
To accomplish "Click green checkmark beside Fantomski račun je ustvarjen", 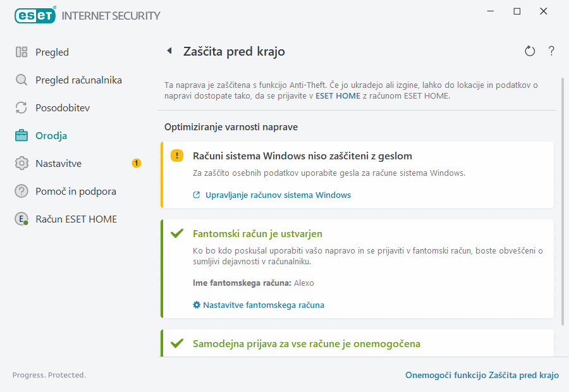I will pos(177,233).
